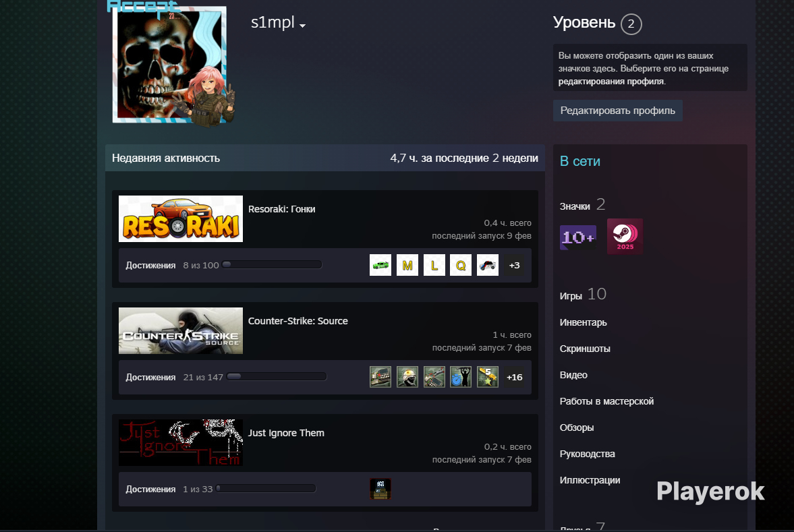Open the Обзоры reviews link
794x532 pixels.
click(577, 427)
